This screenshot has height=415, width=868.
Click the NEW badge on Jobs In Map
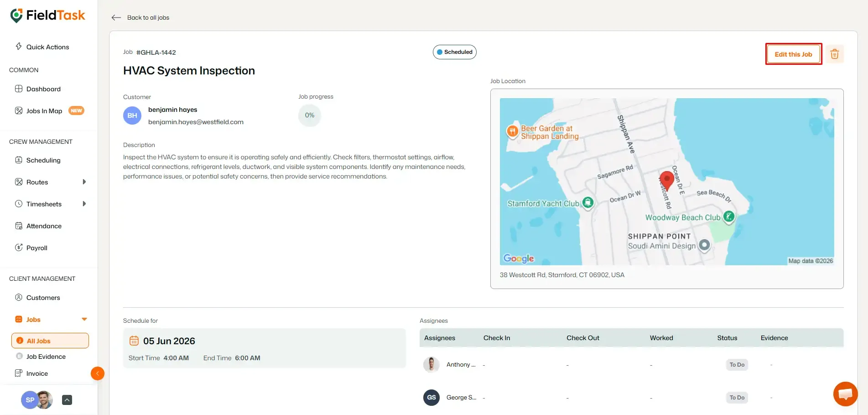coord(76,110)
